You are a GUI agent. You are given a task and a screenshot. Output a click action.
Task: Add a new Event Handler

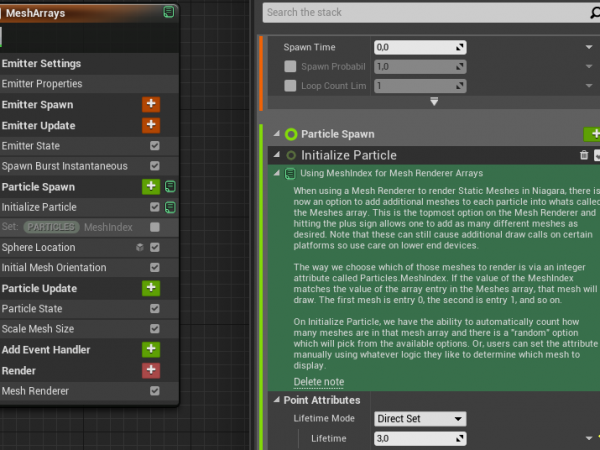[x=151, y=349]
